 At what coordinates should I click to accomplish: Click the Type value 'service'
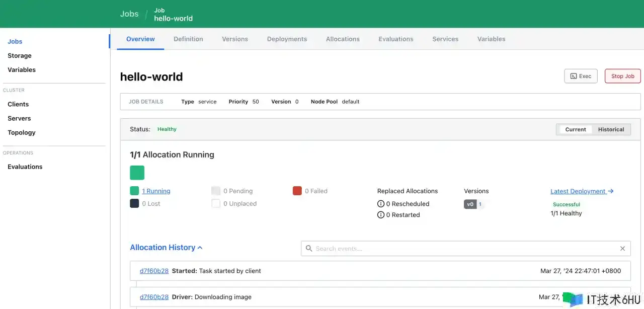point(207,102)
